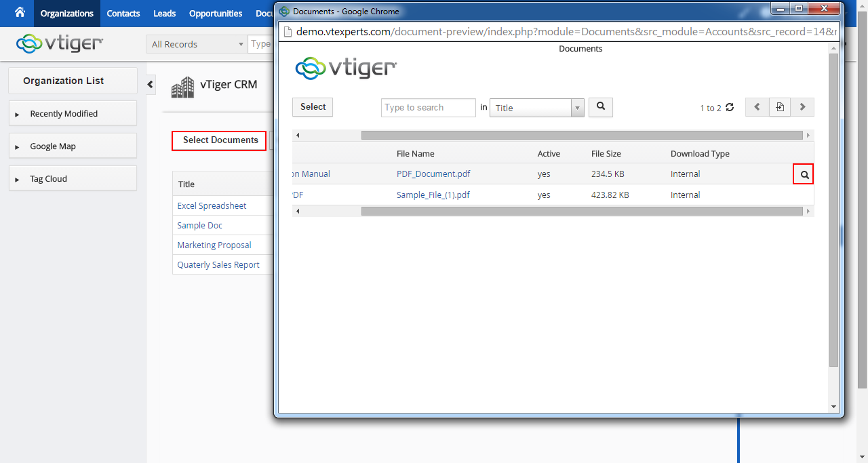Click the Download Type column header
Image resolution: width=868 pixels, height=463 pixels.
[700, 154]
